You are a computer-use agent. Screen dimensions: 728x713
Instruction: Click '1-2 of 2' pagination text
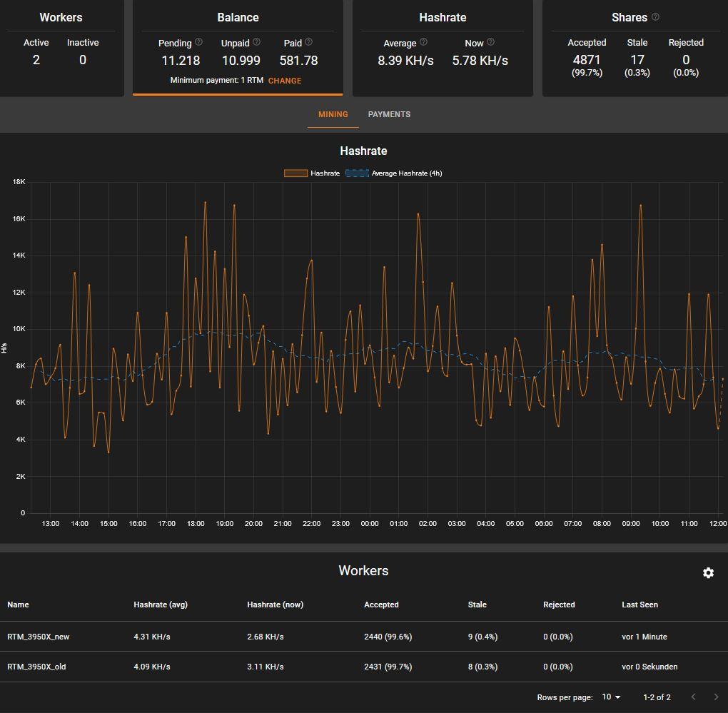657,697
